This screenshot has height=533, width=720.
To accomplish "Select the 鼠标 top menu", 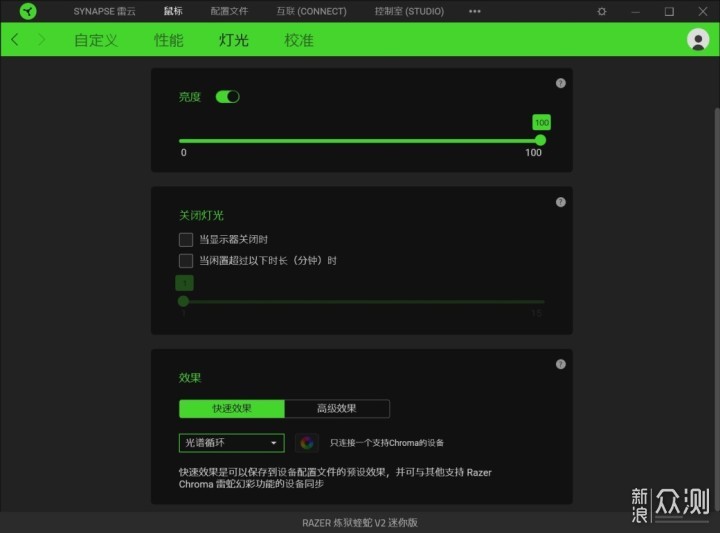I will point(173,11).
